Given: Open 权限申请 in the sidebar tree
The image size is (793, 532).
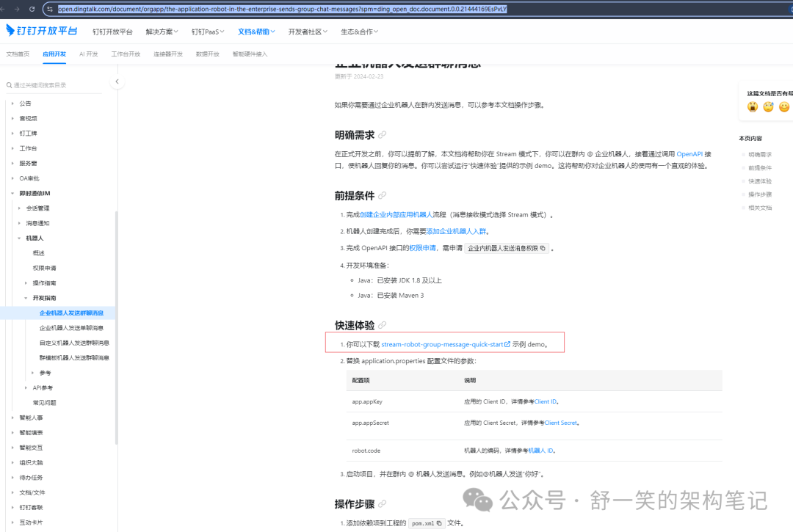Looking at the screenshot, I should (45, 269).
